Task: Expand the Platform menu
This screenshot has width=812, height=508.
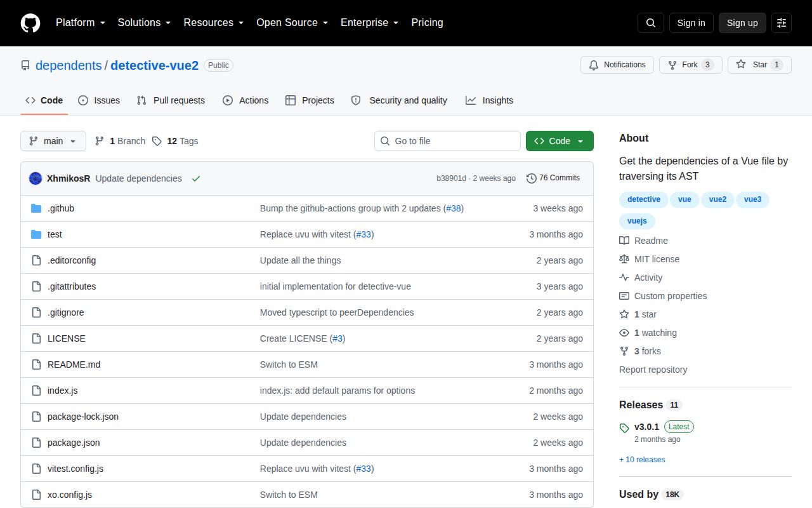Action: (x=81, y=23)
